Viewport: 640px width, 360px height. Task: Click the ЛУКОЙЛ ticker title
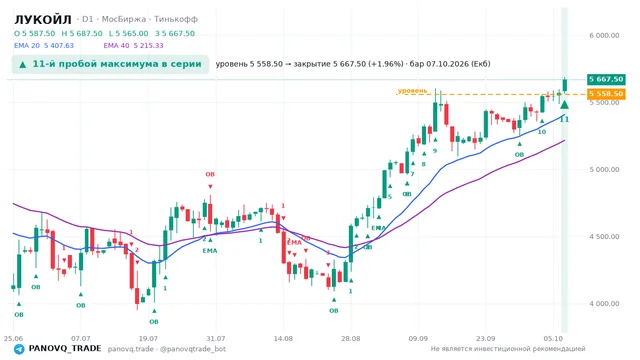[43, 19]
